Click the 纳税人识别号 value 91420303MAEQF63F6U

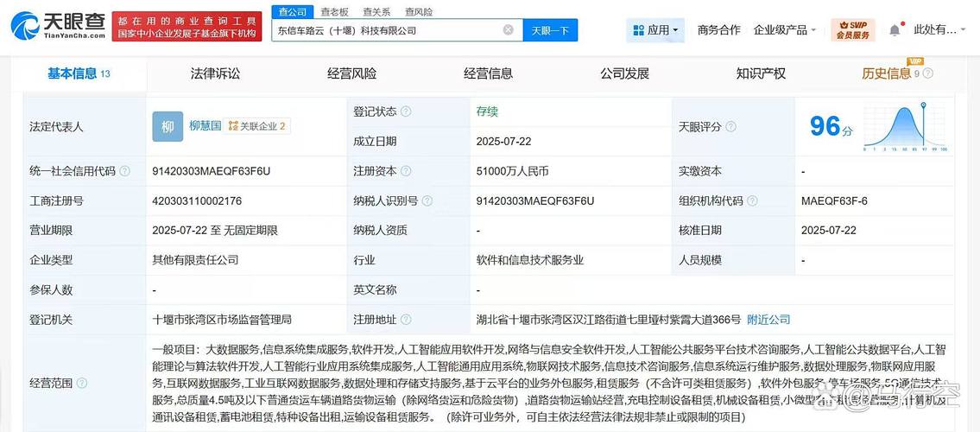tap(535, 201)
